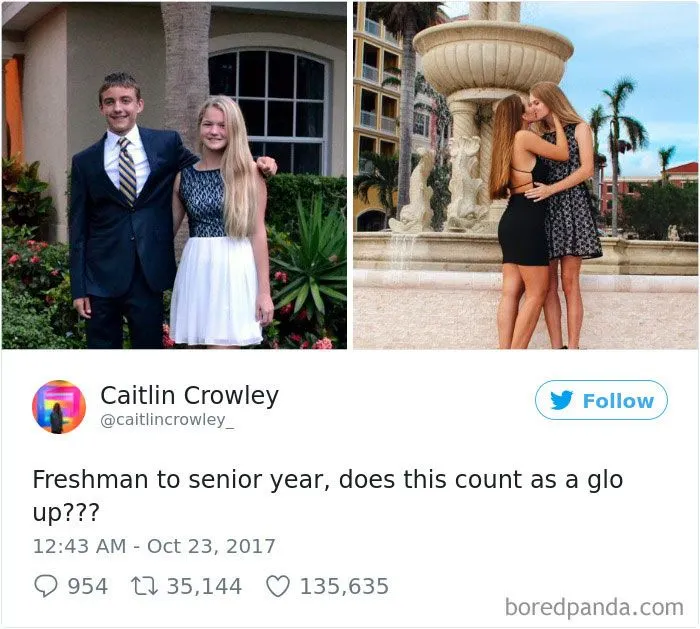
Task: Open the right fountain photo
Action: click(x=525, y=175)
